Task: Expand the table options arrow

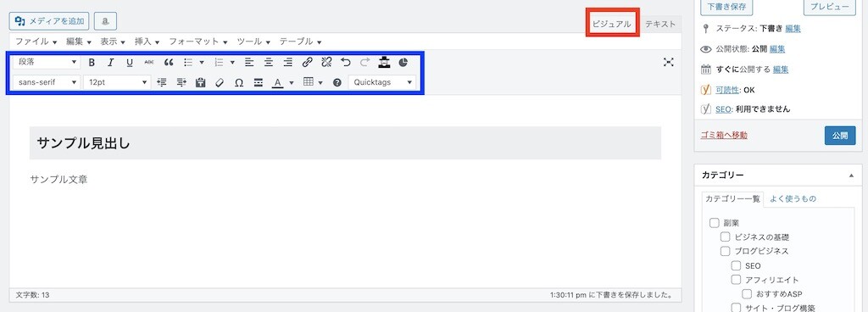Action: tap(320, 82)
